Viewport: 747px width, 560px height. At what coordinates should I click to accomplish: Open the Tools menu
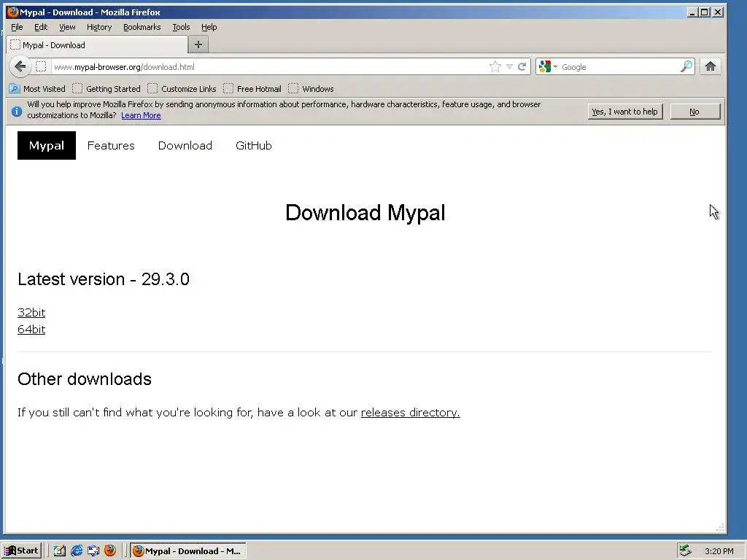coord(181,27)
